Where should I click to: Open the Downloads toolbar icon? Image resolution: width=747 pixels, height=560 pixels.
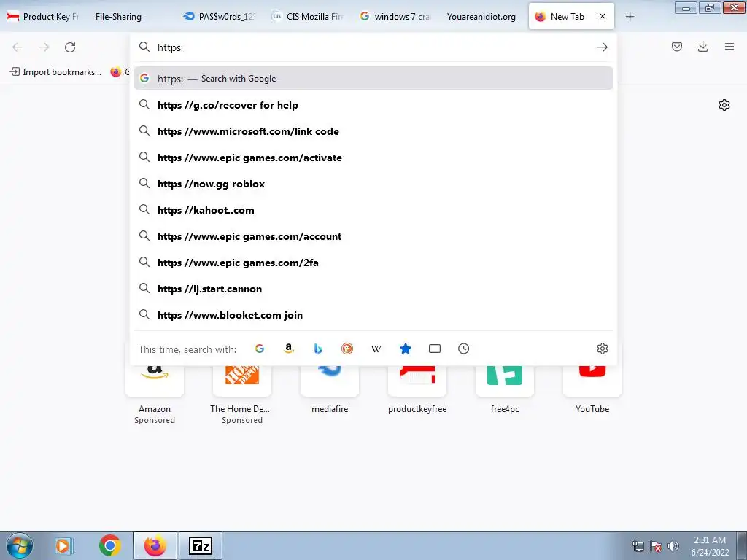tap(703, 47)
